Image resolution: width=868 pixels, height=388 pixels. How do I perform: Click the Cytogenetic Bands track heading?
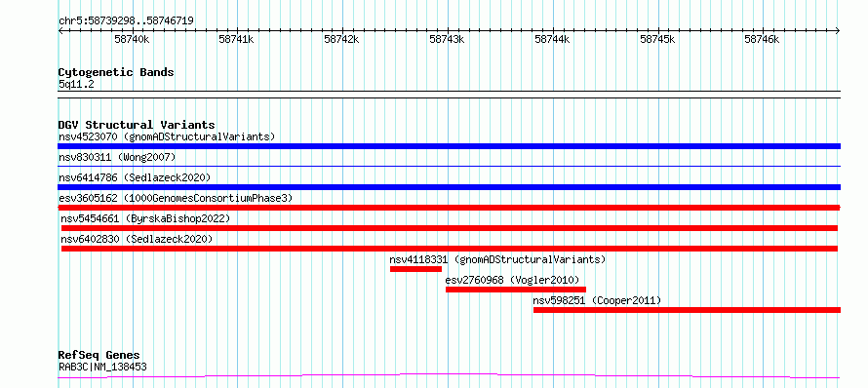(116, 72)
